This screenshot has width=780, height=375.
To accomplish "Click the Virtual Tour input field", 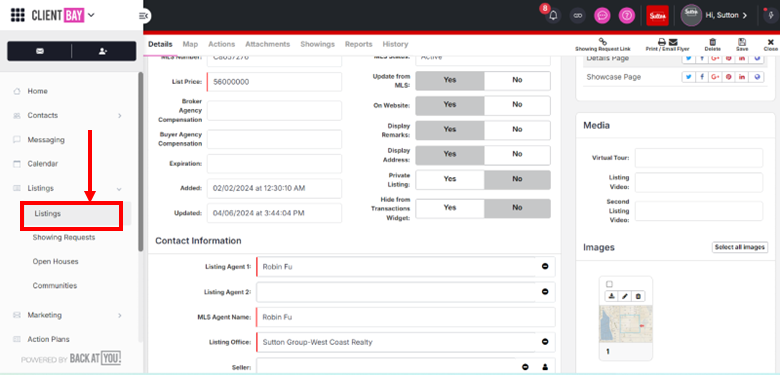I will pos(699,158).
